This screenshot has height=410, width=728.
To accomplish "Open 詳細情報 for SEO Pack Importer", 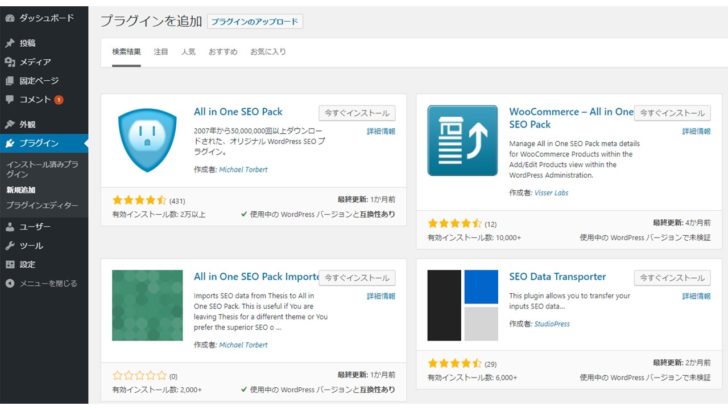I will point(381,296).
